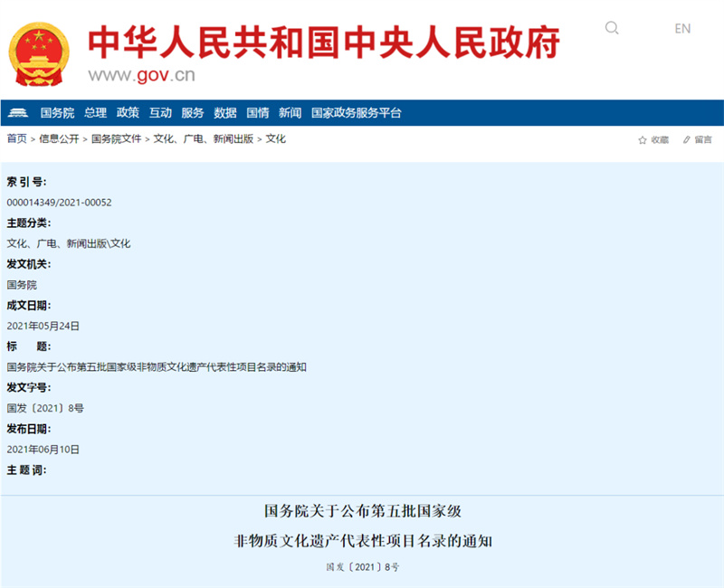Open the 互动 navigation item

160,113
